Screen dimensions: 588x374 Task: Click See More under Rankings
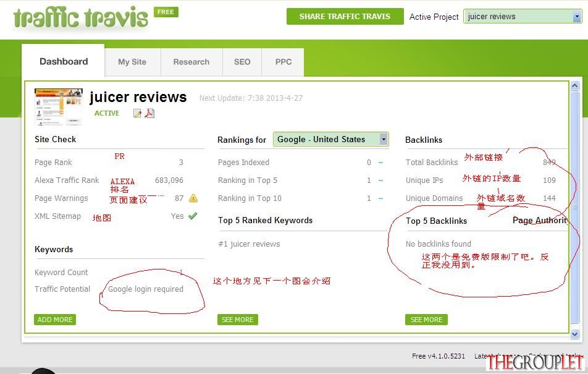tap(237, 320)
